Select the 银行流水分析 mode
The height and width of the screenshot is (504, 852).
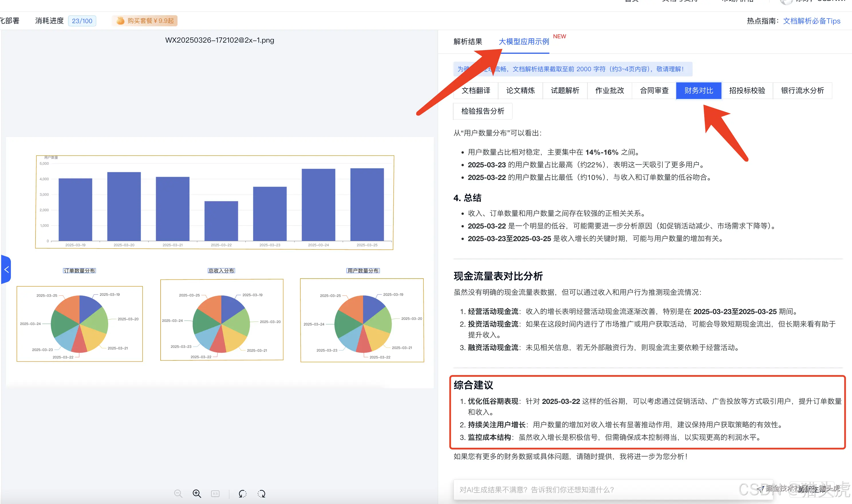pos(802,90)
